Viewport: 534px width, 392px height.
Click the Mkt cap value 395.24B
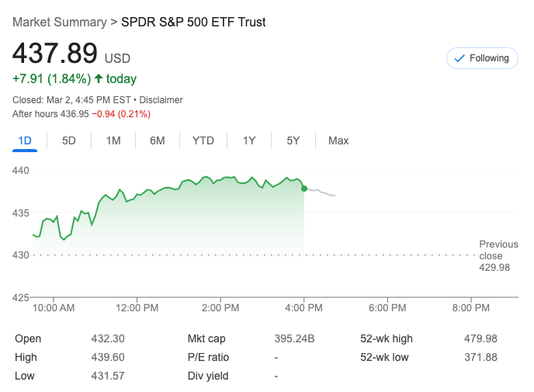tap(294, 338)
